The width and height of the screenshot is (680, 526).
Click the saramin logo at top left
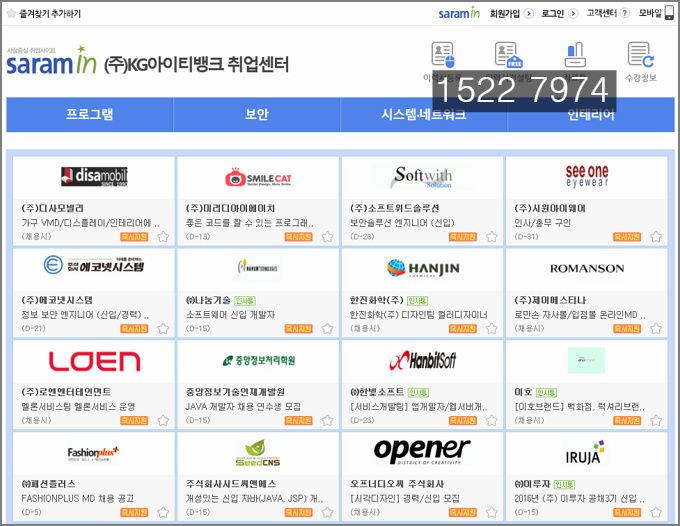click(51, 61)
